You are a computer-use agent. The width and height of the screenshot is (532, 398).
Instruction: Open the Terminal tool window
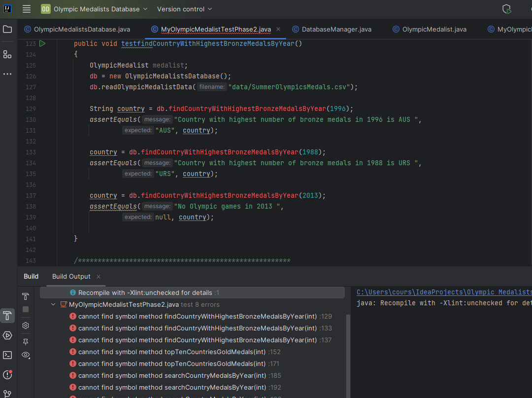tap(7, 355)
